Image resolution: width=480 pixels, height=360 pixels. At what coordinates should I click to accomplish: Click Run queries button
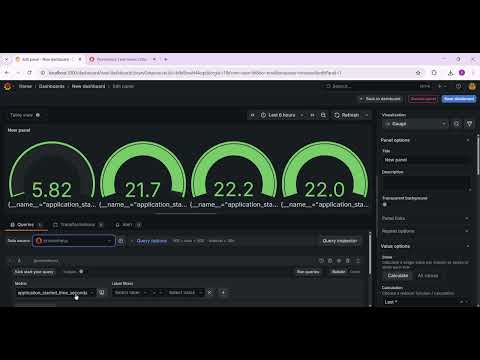pos(308,272)
